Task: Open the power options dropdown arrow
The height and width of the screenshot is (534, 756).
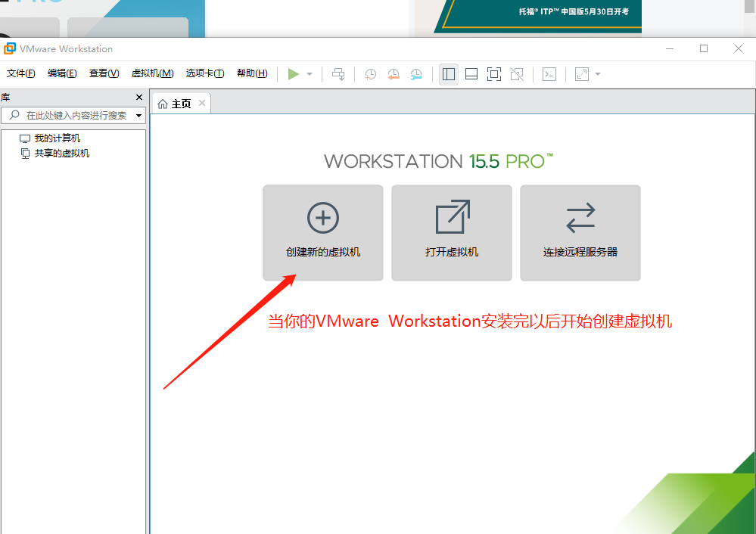Action: 310,74
